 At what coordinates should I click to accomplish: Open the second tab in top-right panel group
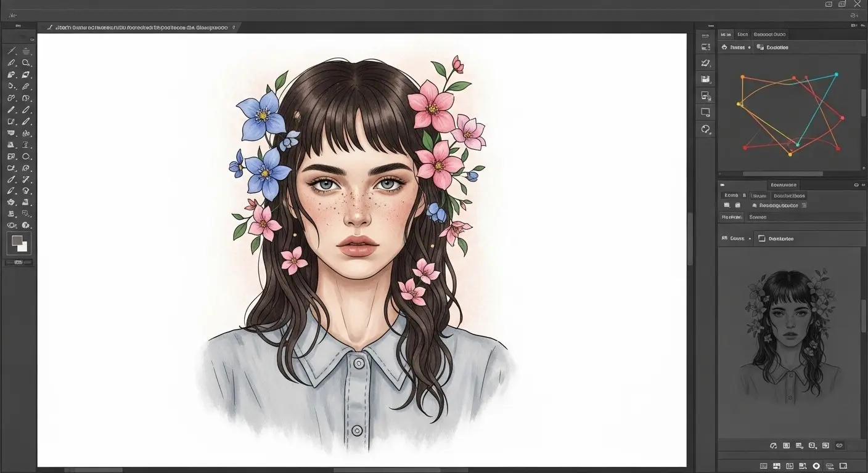pyautogui.click(x=742, y=34)
